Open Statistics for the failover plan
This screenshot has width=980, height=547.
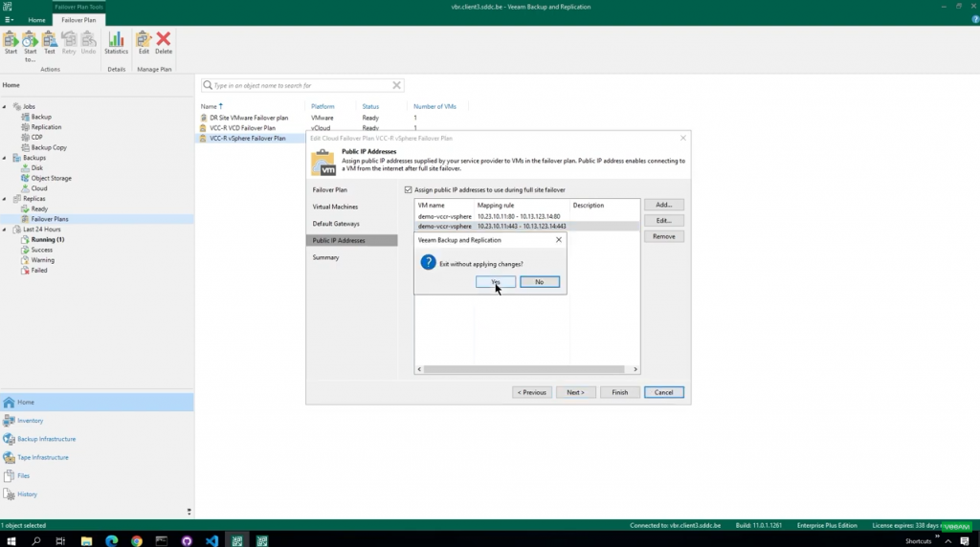[x=116, y=43]
